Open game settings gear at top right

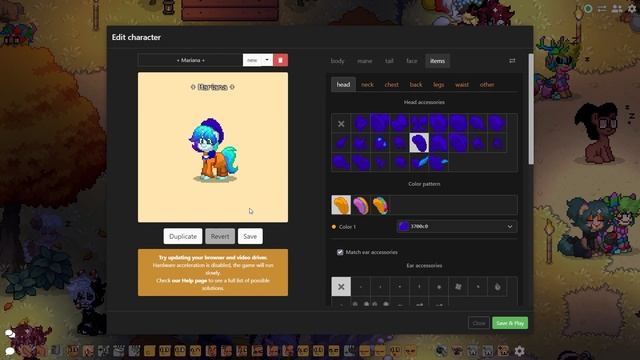632,9
